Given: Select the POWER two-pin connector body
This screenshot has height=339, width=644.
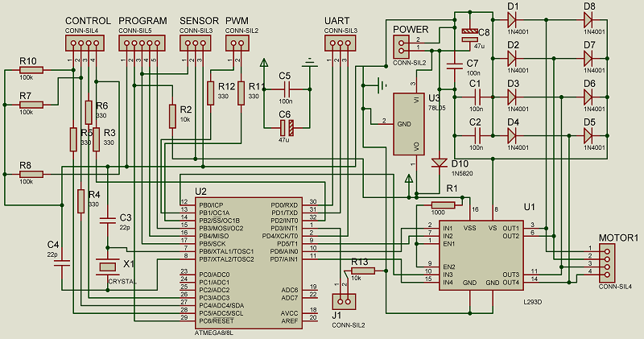Looking at the screenshot, I should [x=401, y=47].
